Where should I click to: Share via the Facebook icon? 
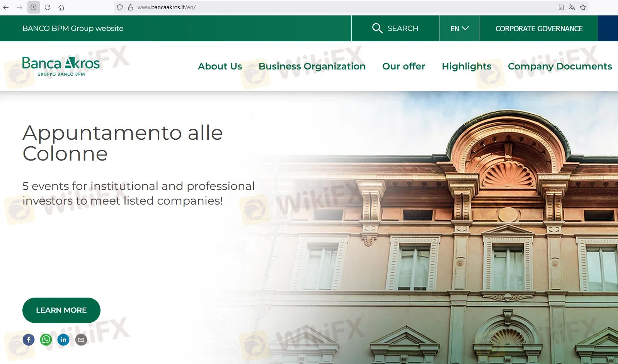(x=29, y=340)
